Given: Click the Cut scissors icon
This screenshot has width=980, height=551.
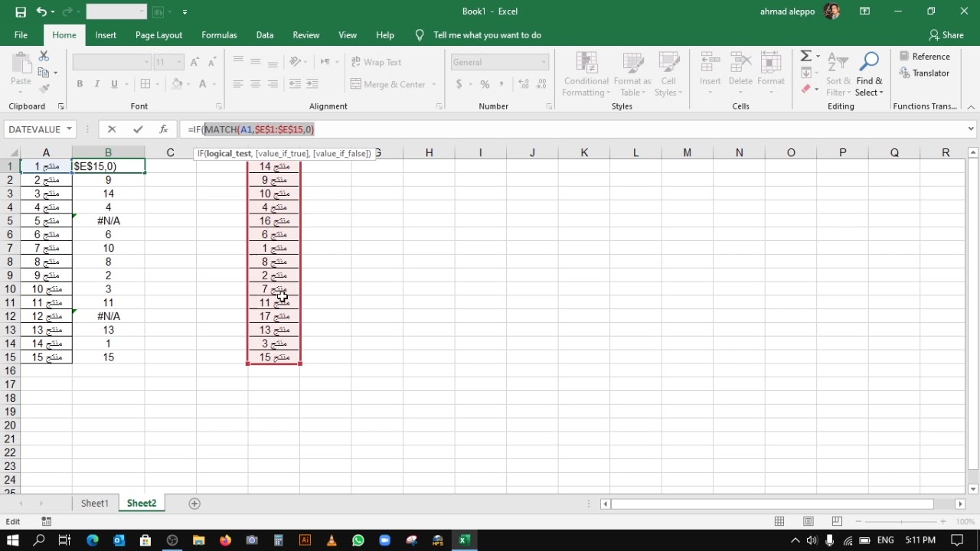Looking at the screenshot, I should point(44,57).
